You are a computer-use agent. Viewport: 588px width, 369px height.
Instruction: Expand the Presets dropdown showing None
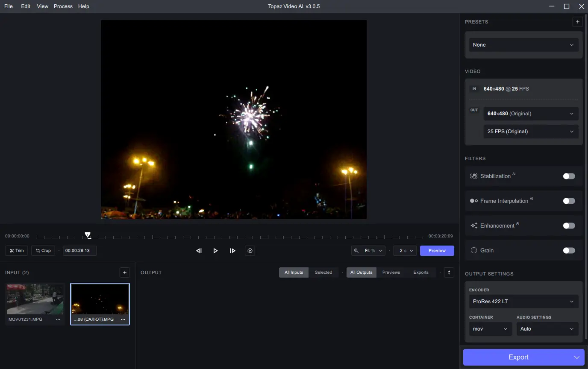click(x=523, y=45)
